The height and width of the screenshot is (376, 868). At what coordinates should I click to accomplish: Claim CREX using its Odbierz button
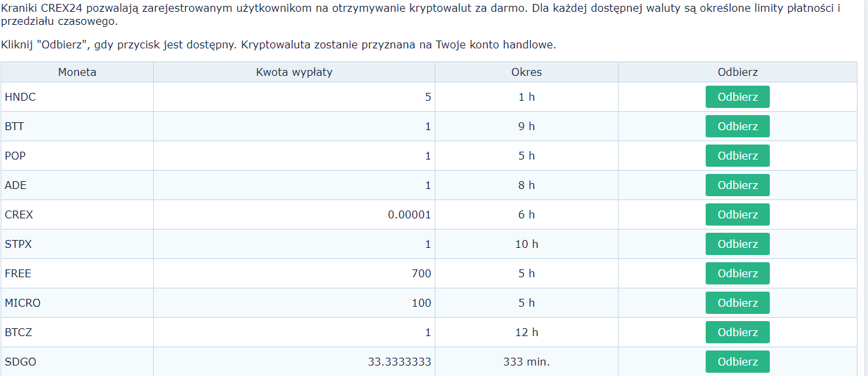[x=737, y=214]
